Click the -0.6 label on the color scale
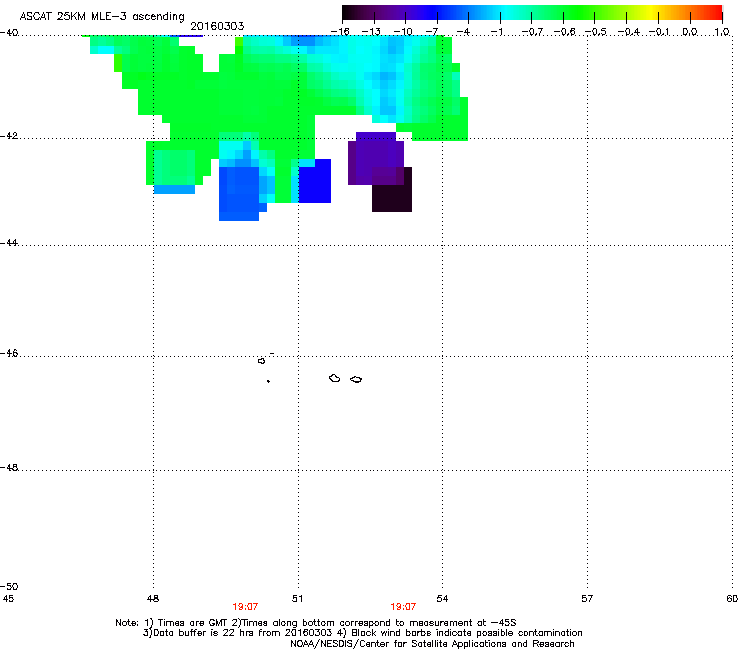 [564, 32]
